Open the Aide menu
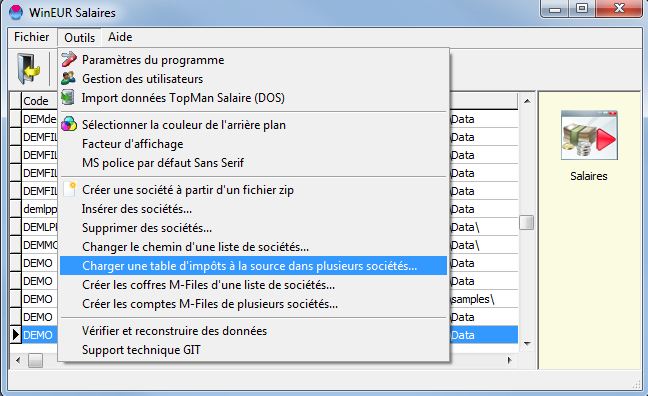The height and width of the screenshot is (396, 648). 120,37
